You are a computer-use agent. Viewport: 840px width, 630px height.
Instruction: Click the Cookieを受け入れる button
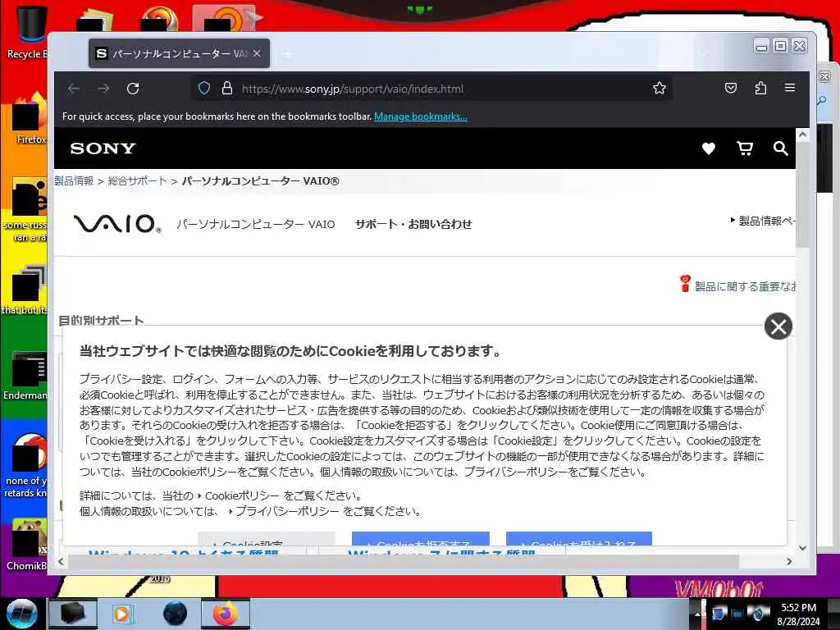click(578, 539)
